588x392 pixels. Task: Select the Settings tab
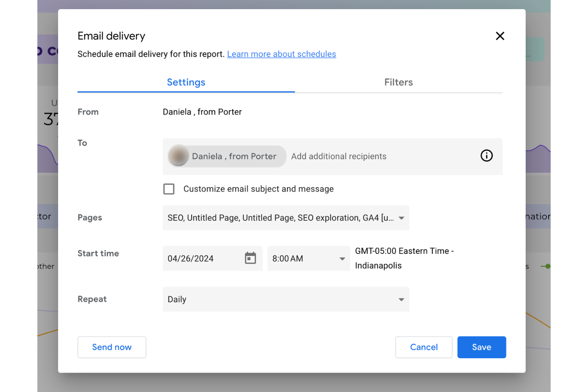(186, 82)
